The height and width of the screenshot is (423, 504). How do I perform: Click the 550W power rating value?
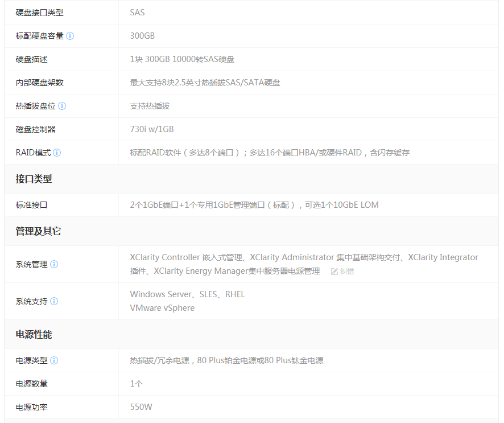click(x=141, y=407)
